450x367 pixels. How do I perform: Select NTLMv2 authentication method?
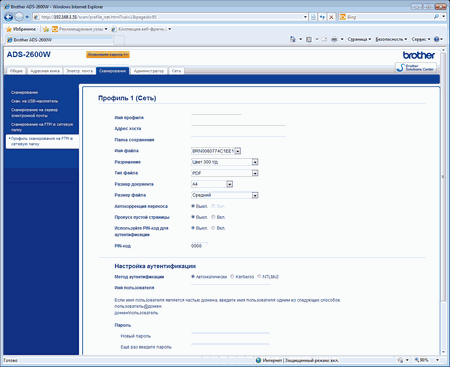[259, 276]
